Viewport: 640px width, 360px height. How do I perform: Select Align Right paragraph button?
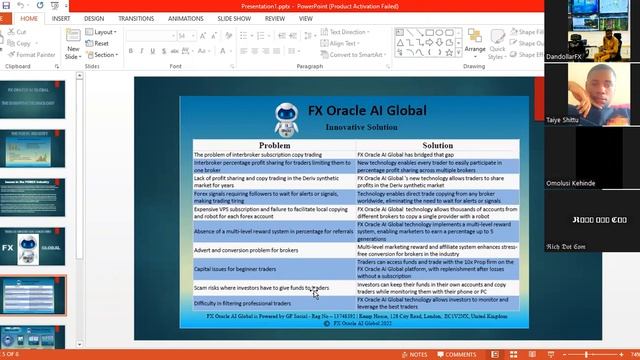point(266,51)
